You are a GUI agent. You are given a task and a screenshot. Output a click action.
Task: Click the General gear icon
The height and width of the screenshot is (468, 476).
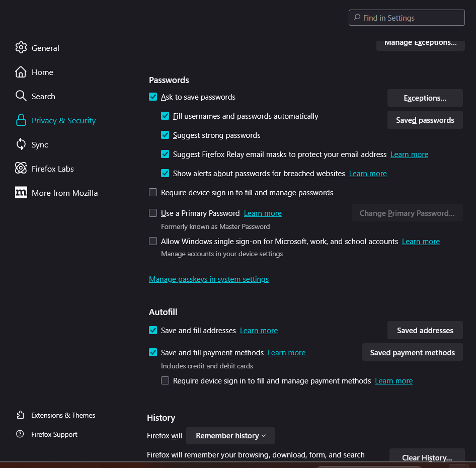pyautogui.click(x=21, y=48)
